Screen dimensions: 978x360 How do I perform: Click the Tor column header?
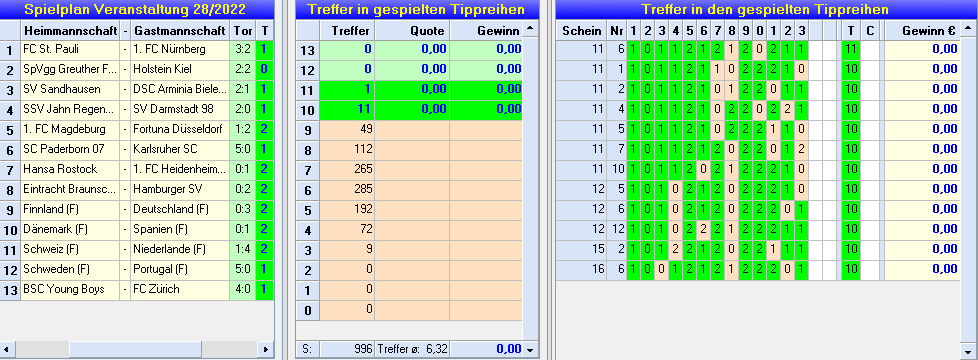pyautogui.click(x=243, y=30)
